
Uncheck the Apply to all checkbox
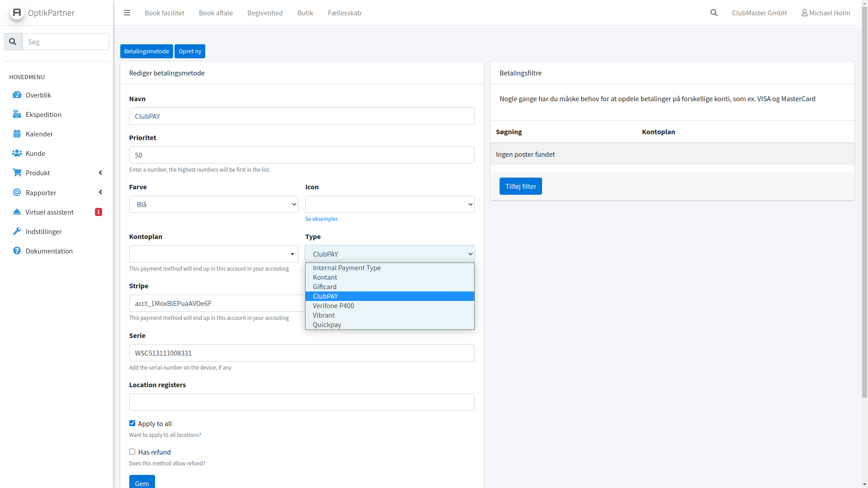tap(132, 423)
